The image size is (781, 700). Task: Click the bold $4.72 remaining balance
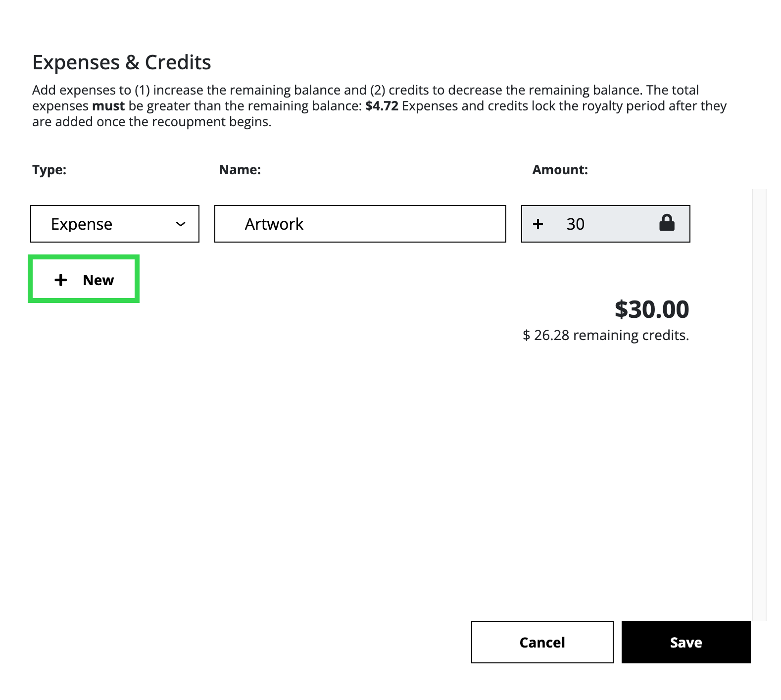[x=382, y=106]
